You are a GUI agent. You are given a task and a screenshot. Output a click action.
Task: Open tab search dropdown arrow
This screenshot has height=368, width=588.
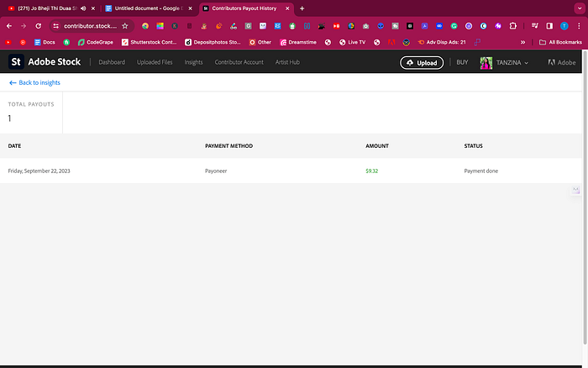point(580,8)
